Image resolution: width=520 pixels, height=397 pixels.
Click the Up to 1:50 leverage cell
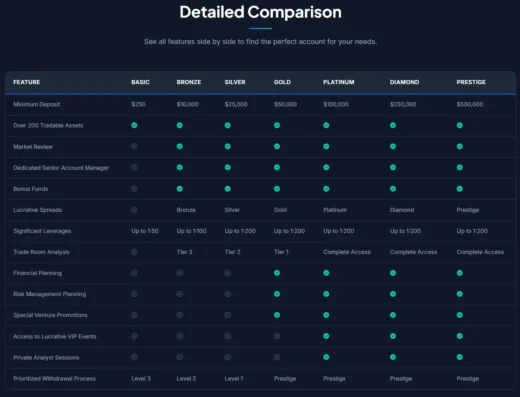click(x=145, y=231)
